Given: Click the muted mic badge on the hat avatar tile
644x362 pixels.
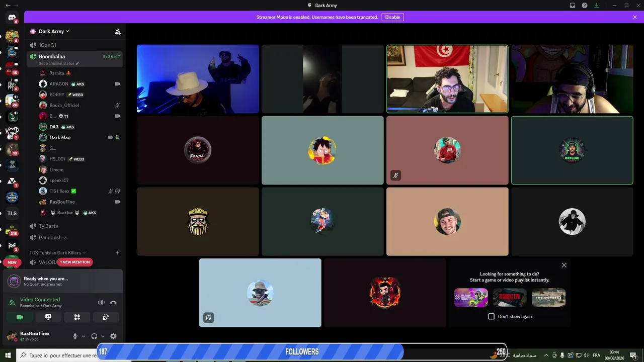Looking at the screenshot, I should pyautogui.click(x=208, y=318).
